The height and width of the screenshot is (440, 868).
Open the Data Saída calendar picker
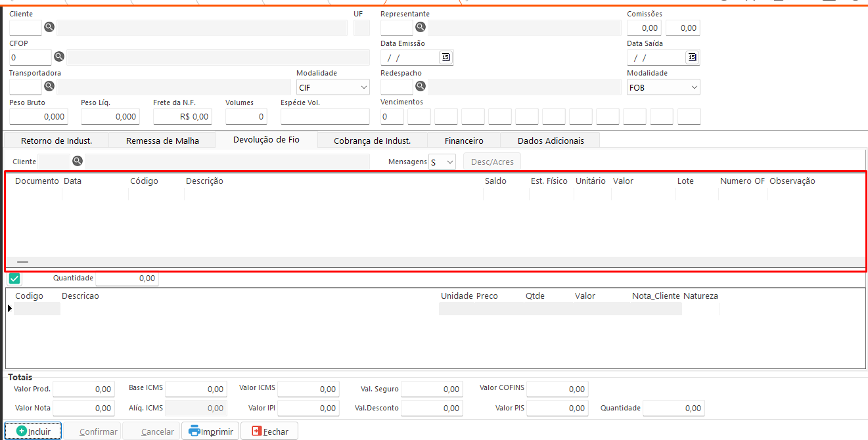pos(693,57)
